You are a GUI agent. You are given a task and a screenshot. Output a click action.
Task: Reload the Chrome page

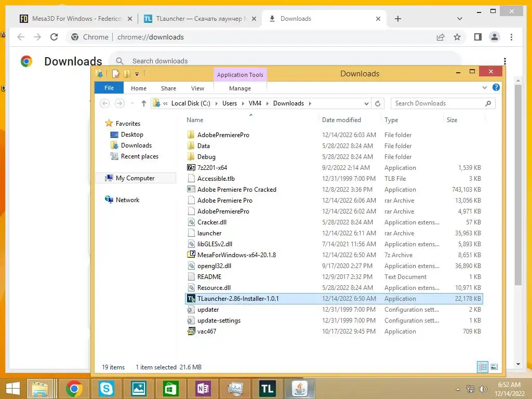pyautogui.click(x=54, y=37)
